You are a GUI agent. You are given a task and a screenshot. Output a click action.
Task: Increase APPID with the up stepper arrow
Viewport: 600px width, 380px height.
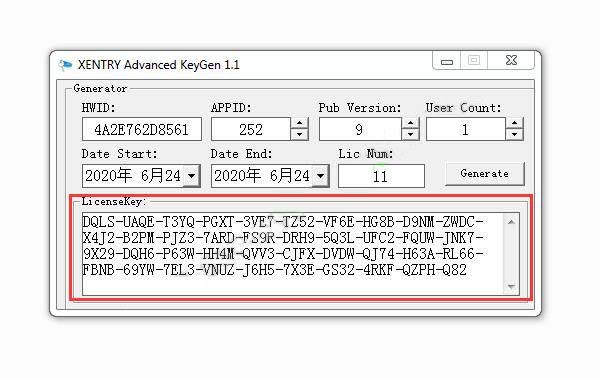tap(299, 123)
